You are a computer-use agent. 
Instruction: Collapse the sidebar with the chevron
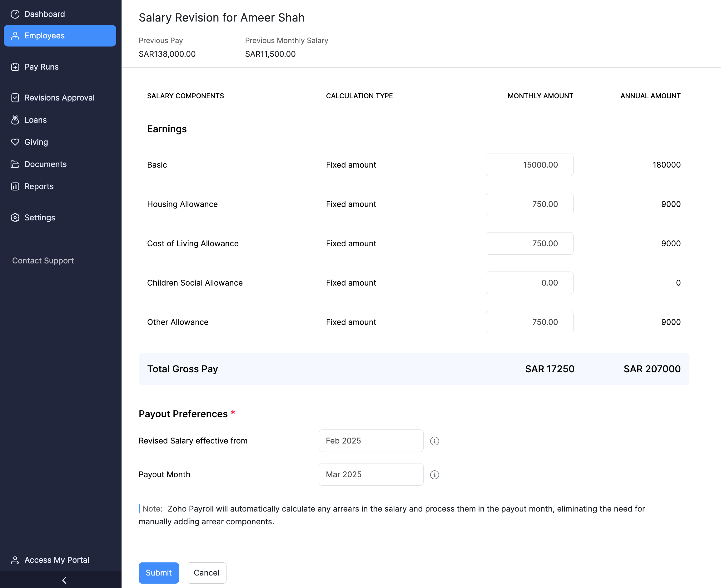click(64, 580)
